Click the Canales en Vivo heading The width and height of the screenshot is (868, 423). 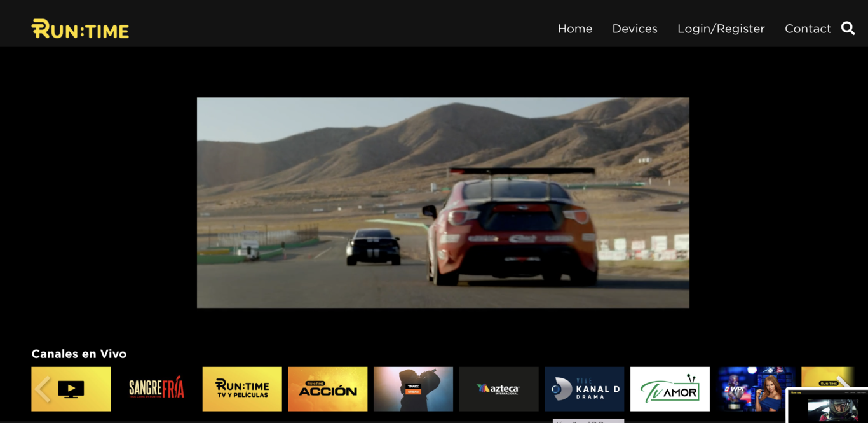tap(79, 354)
